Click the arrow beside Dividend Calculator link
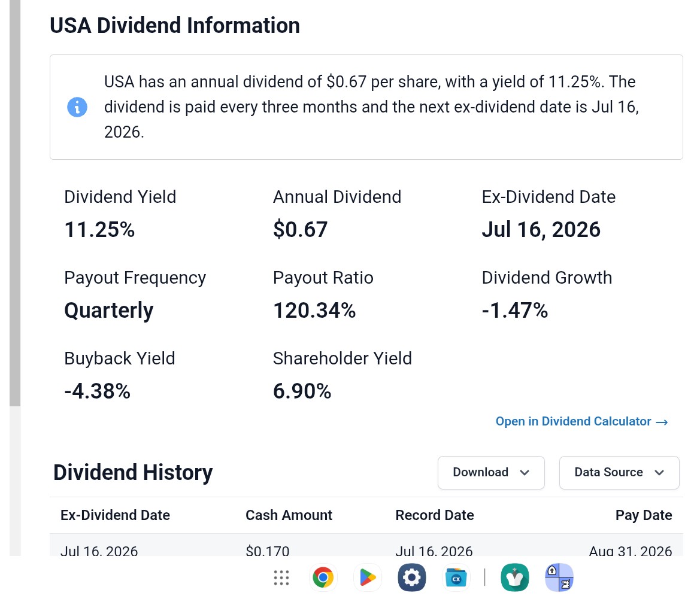The width and height of the screenshot is (700, 599). click(x=662, y=422)
